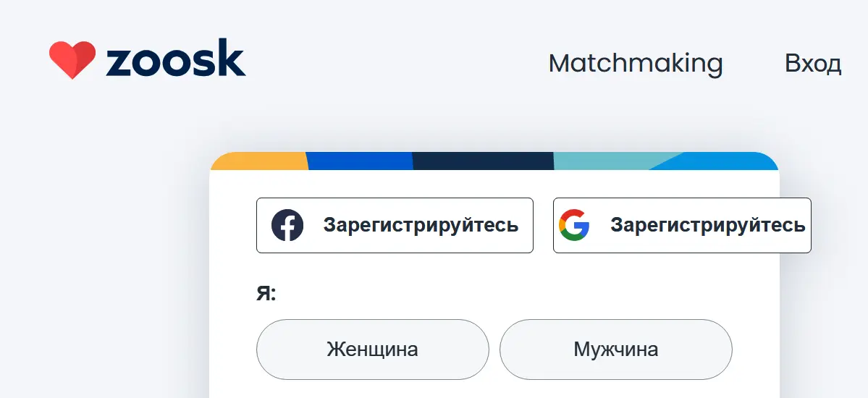
Task: Click the light blue banner corner segment
Action: [x=731, y=161]
